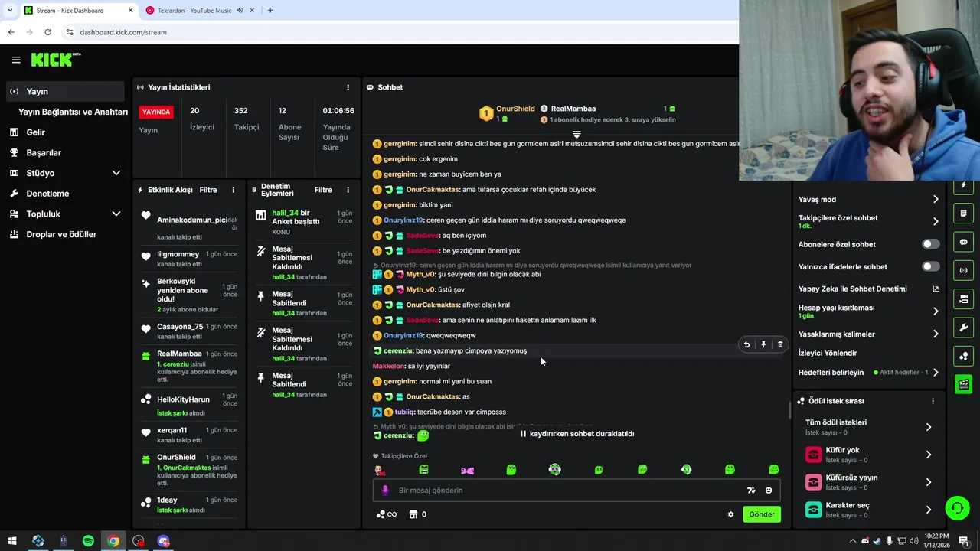980x551 pixels.
Task: Click the camera icon in the right sidebar
Action: [963, 298]
